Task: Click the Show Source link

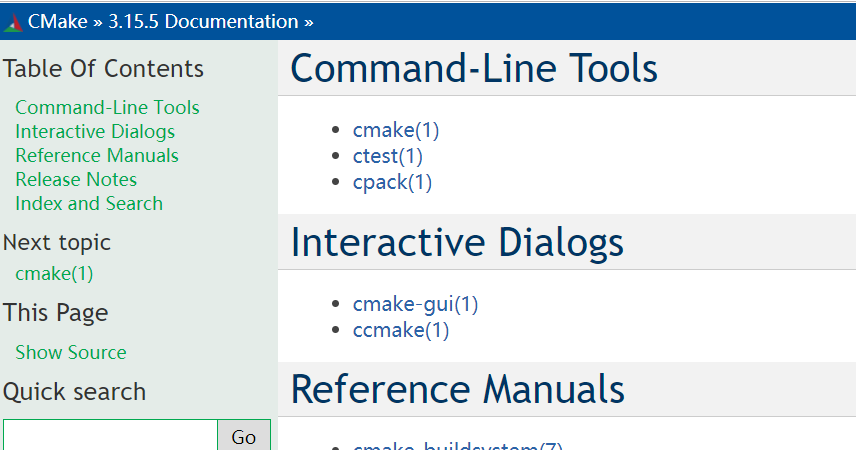Action: (x=70, y=352)
